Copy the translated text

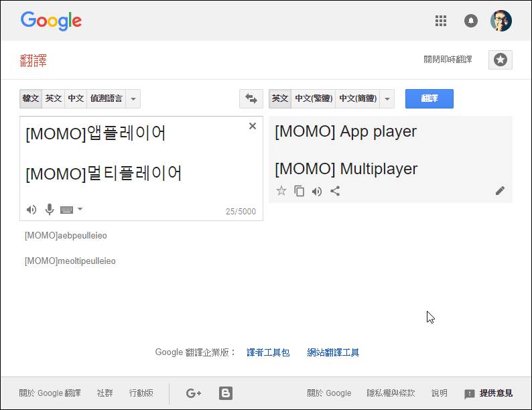pos(299,191)
